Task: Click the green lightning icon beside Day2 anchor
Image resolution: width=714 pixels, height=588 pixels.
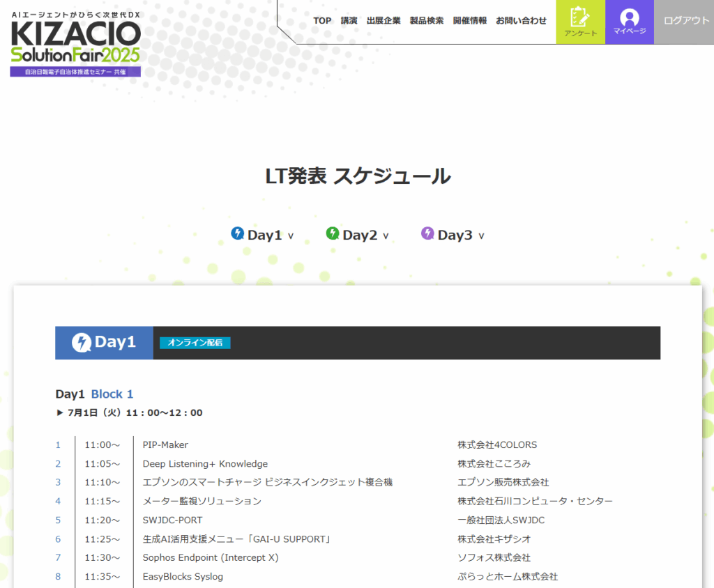Action: 333,233
